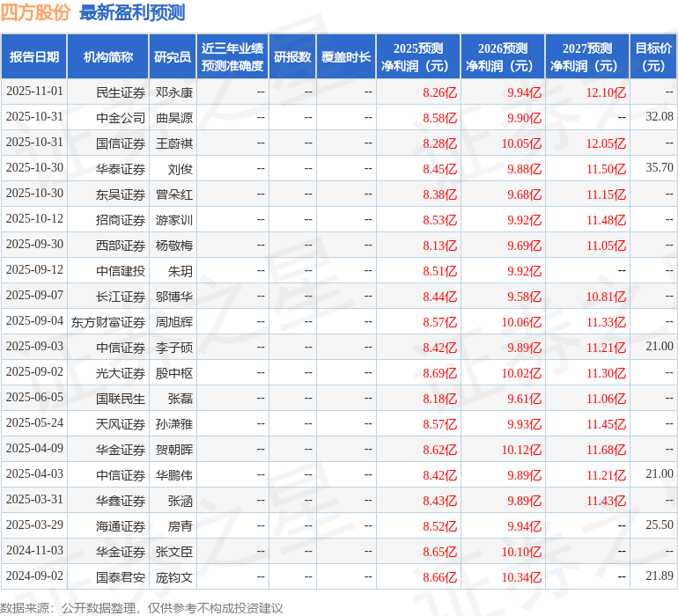
Task: Click 国泰君安 in the last row
Action: coord(121,576)
